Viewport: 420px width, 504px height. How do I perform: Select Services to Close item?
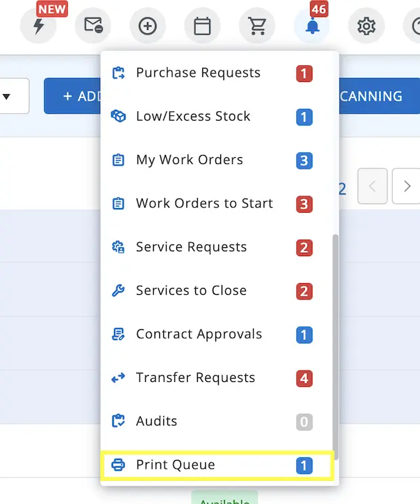click(x=191, y=291)
